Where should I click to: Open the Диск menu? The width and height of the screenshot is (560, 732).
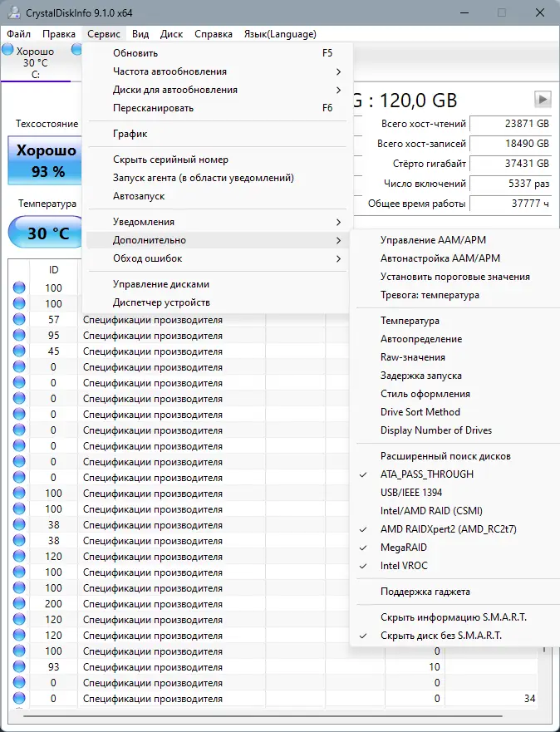(x=171, y=34)
